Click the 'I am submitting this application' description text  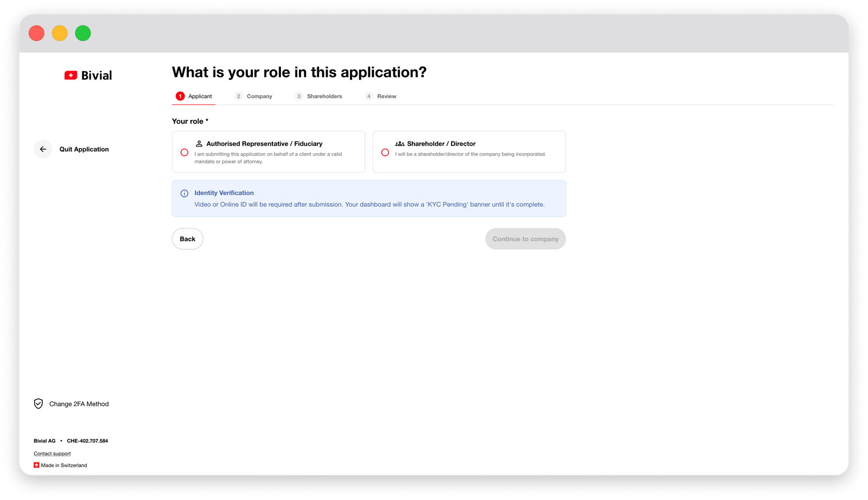[268, 158]
